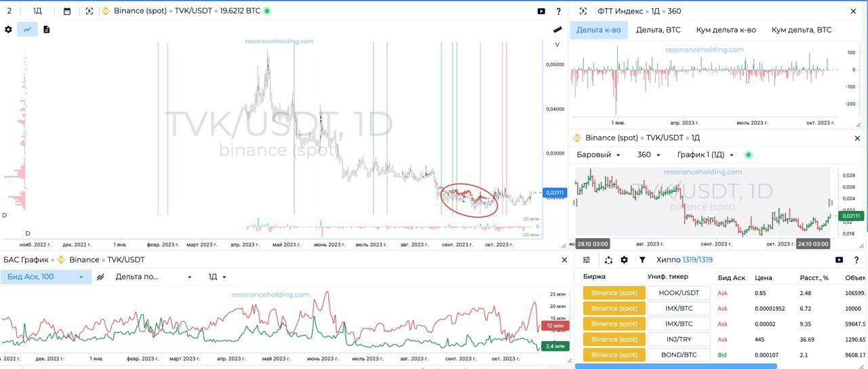Open settings gear in Хиппо panel
Screen dimensions: 868x369
tap(625, 260)
